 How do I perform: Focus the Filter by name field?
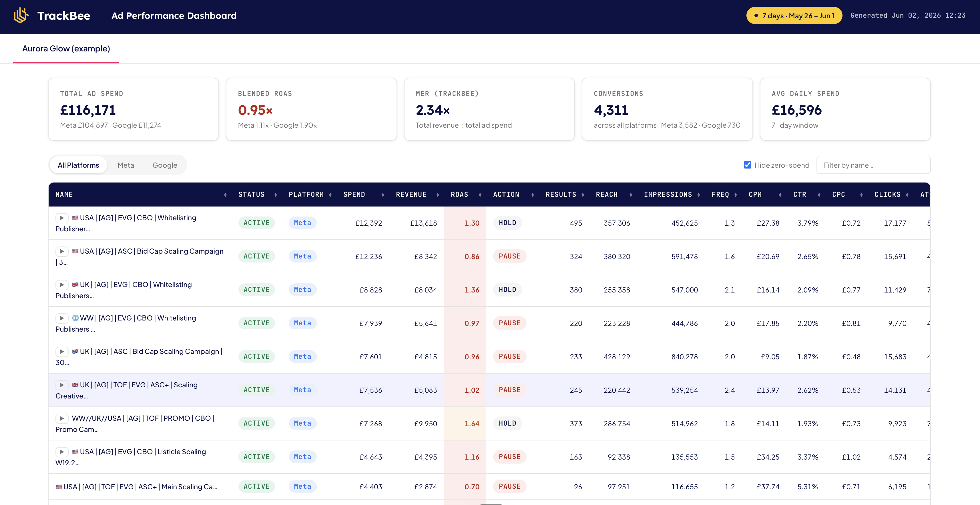(x=873, y=165)
